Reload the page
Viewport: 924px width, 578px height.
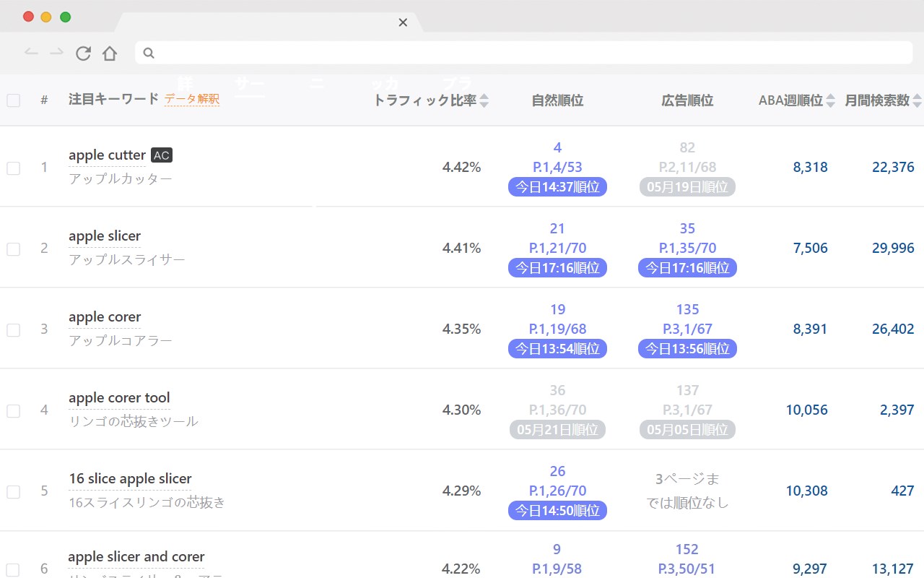83,53
